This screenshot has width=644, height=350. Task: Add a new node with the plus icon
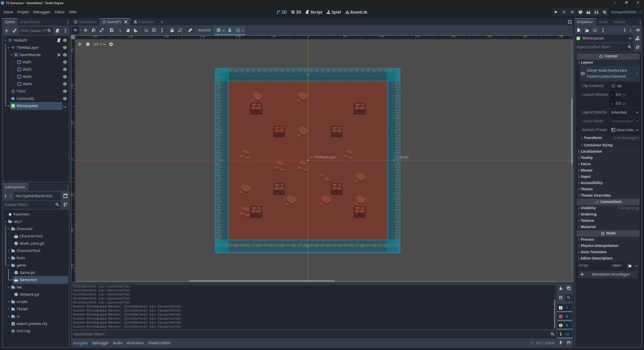(x=6, y=30)
